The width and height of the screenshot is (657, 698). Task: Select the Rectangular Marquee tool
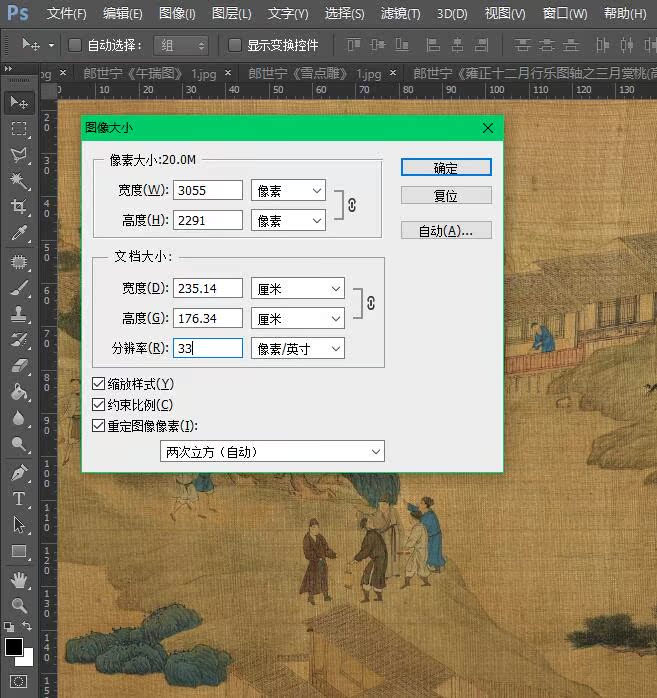click(x=19, y=129)
